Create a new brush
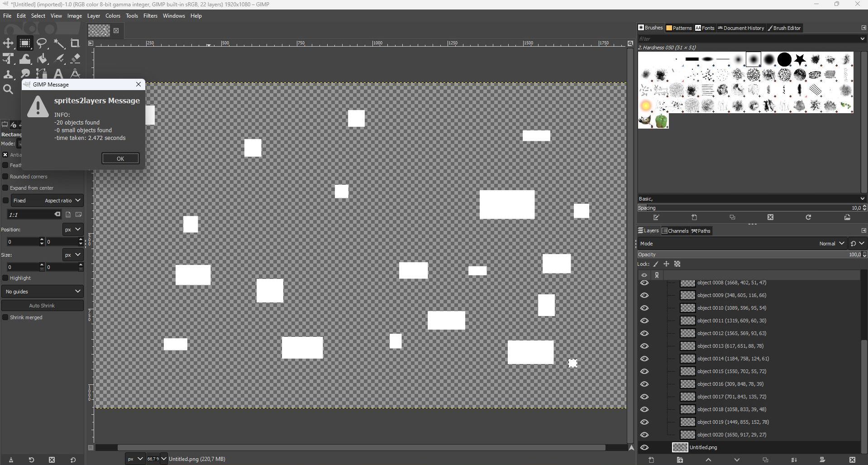Image resolution: width=868 pixels, height=465 pixels. pyautogui.click(x=694, y=218)
